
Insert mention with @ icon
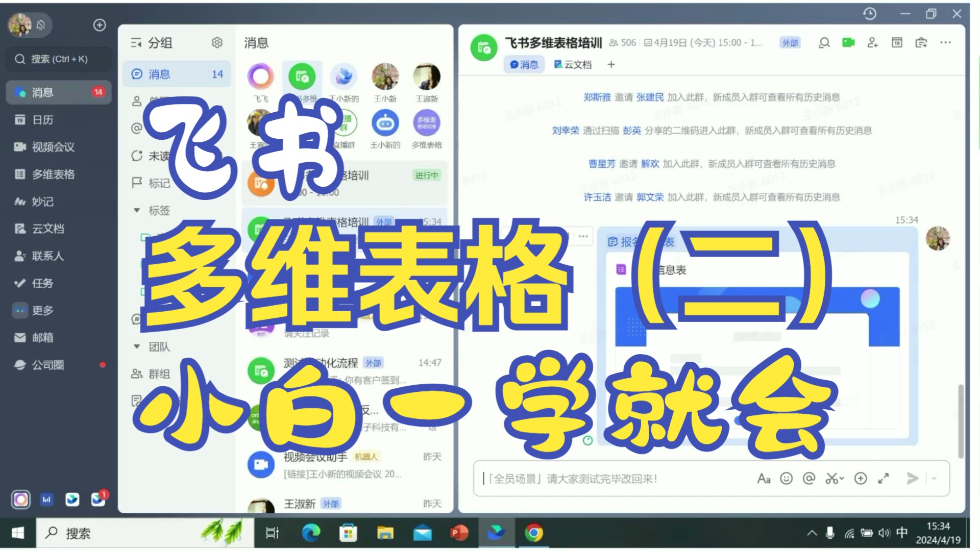809,479
